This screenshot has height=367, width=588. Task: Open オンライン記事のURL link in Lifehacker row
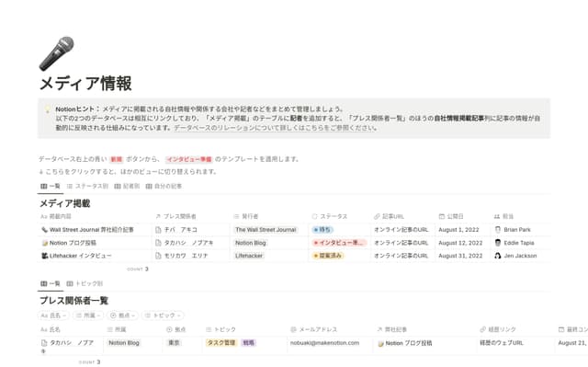(401, 256)
